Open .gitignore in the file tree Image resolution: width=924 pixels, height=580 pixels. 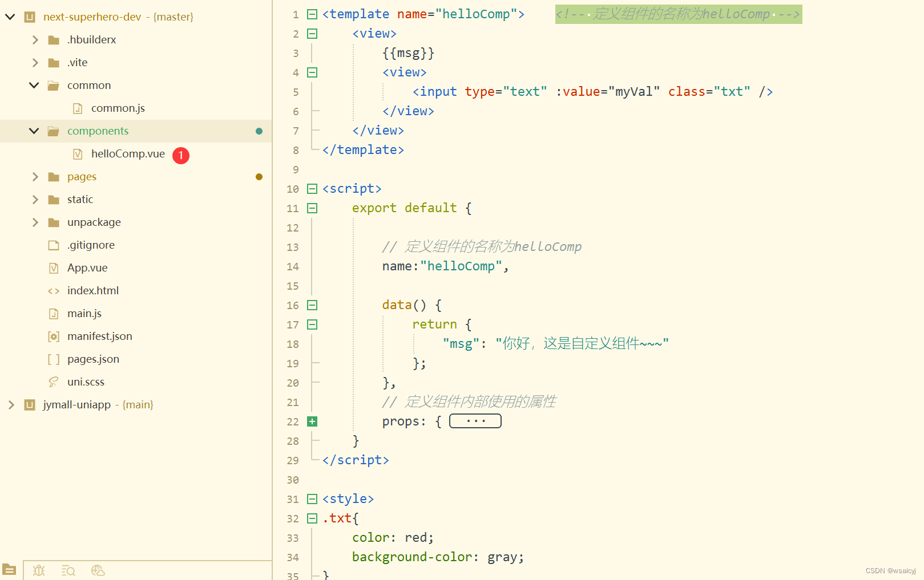[91, 245]
